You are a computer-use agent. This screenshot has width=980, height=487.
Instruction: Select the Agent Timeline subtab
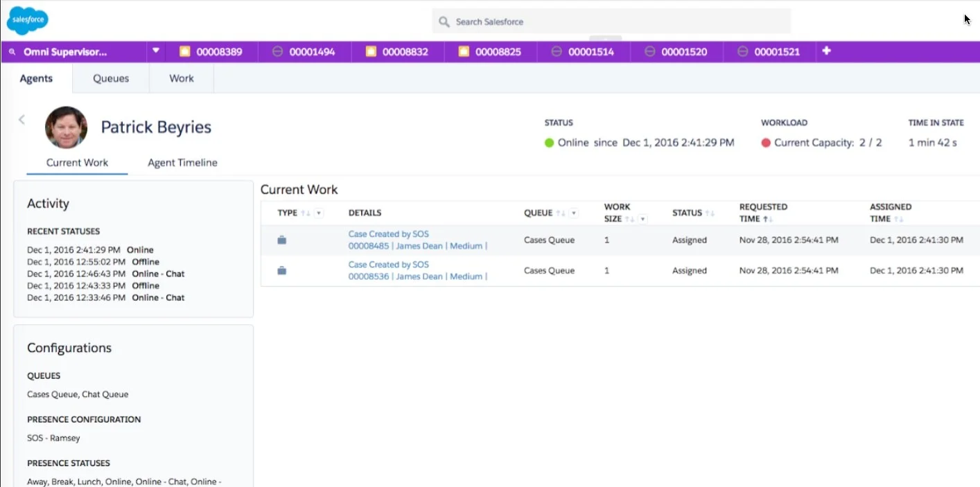click(182, 163)
